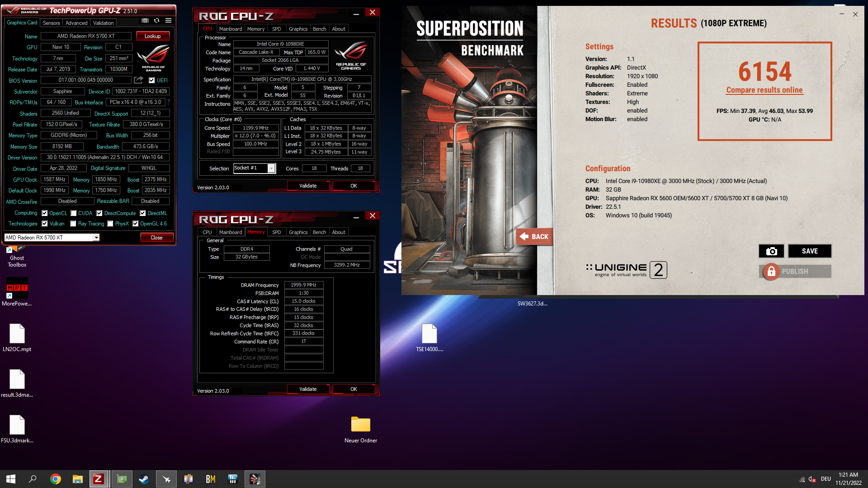This screenshot has width=868, height=488.
Task: Toggle the DirectCompute checkbox
Action: [99, 213]
